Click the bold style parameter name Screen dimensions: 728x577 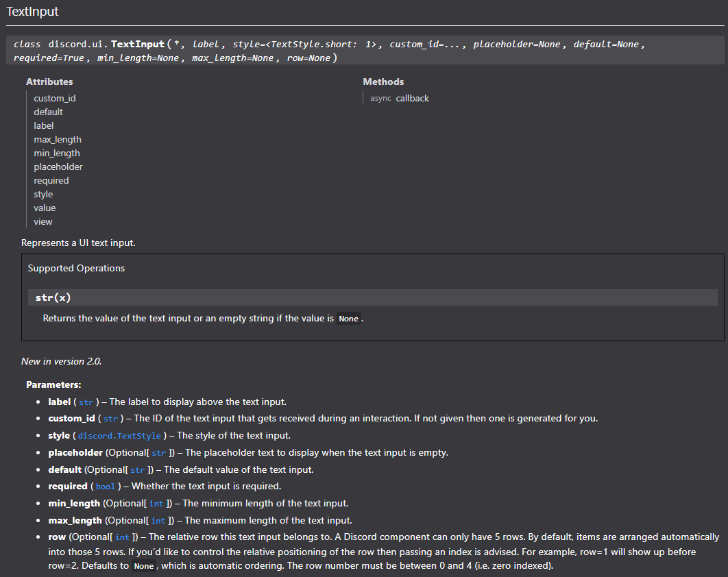tap(59, 436)
